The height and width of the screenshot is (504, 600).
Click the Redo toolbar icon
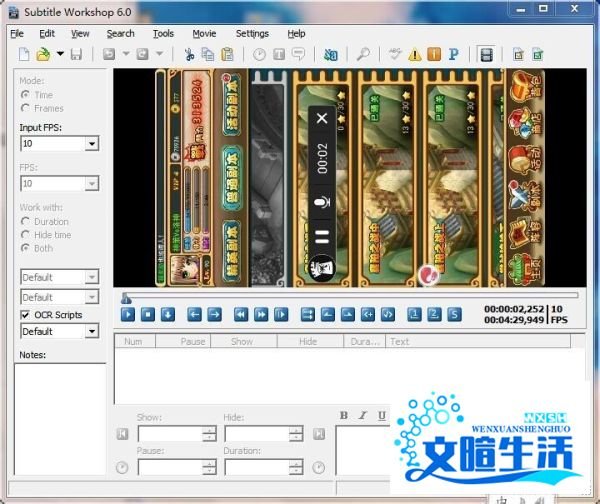[x=142, y=54]
